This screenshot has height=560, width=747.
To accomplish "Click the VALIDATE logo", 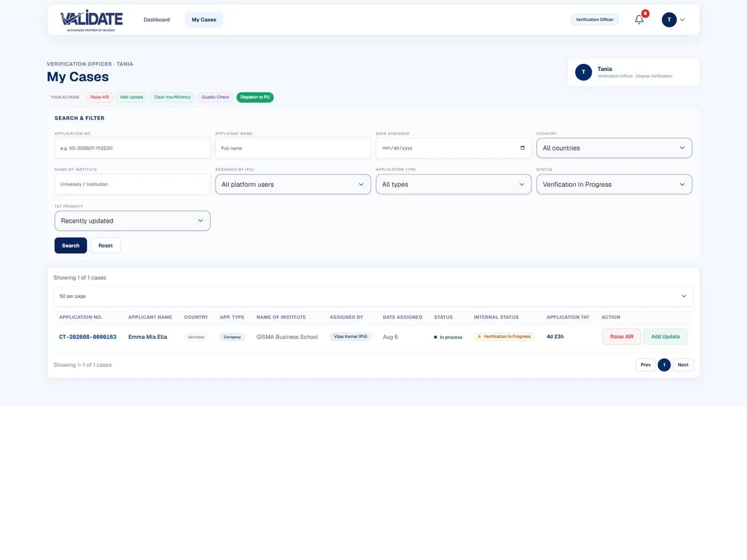I will (91, 20).
